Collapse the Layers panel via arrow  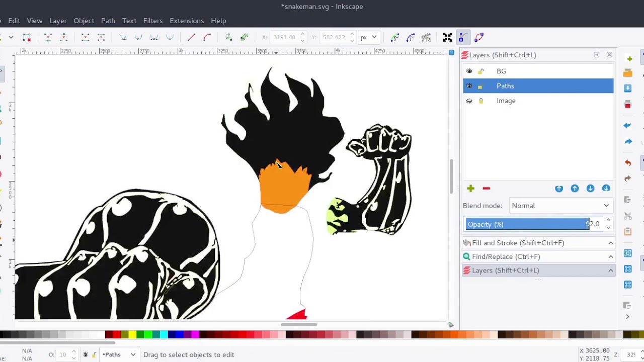(x=611, y=270)
